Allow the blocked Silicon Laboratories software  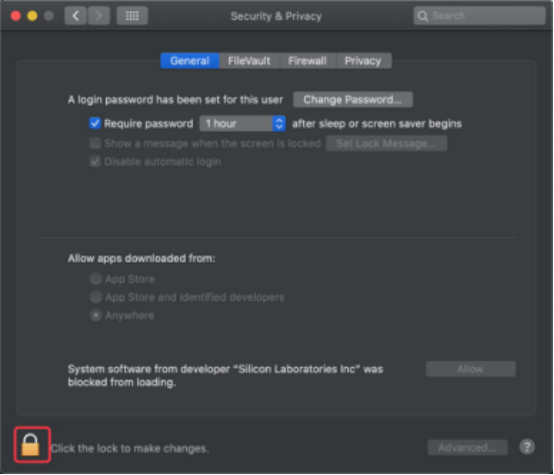470,369
